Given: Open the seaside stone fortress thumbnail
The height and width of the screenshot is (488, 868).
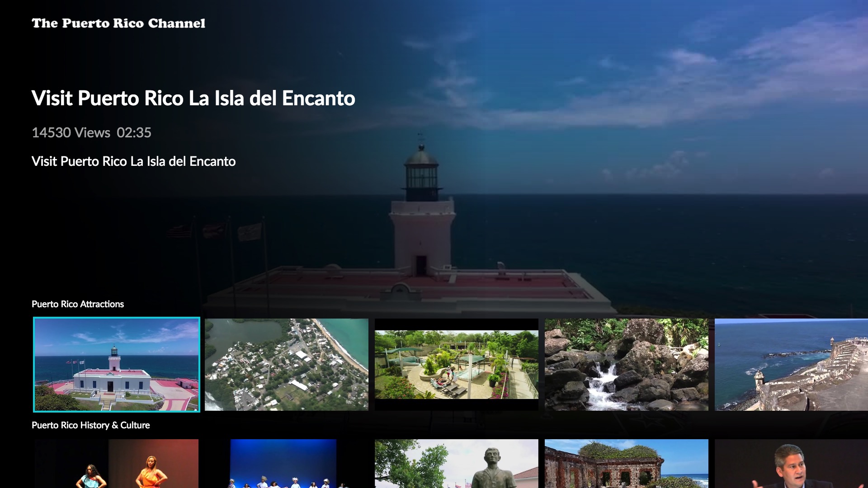Looking at the screenshot, I should [791, 365].
